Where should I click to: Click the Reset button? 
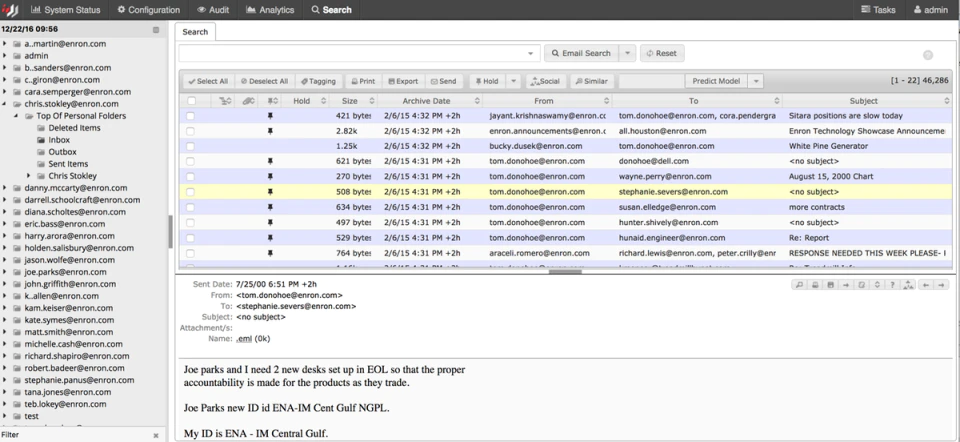coord(662,53)
